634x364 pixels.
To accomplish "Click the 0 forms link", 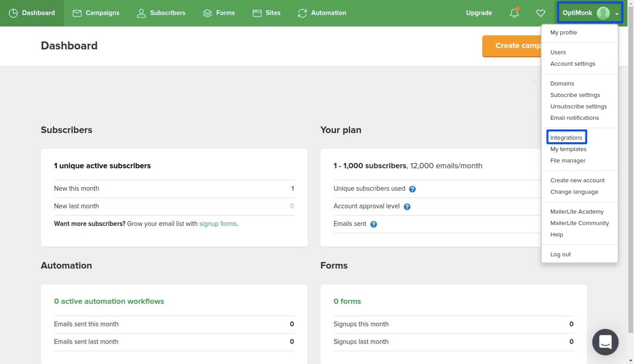I will pyautogui.click(x=347, y=301).
